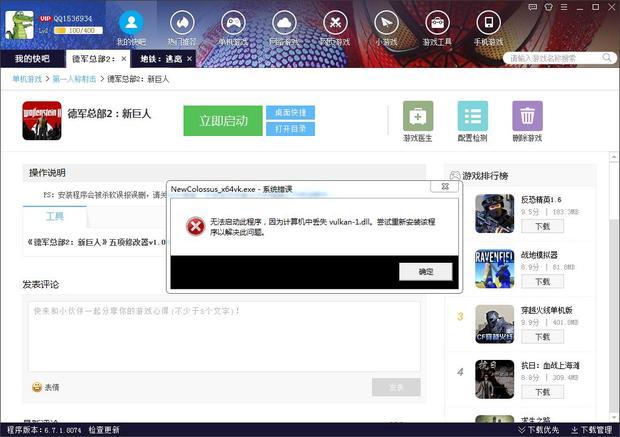Screen dimensions: 620x437
Task: Open the 手机游戏 phone icon
Action: click(x=488, y=23)
